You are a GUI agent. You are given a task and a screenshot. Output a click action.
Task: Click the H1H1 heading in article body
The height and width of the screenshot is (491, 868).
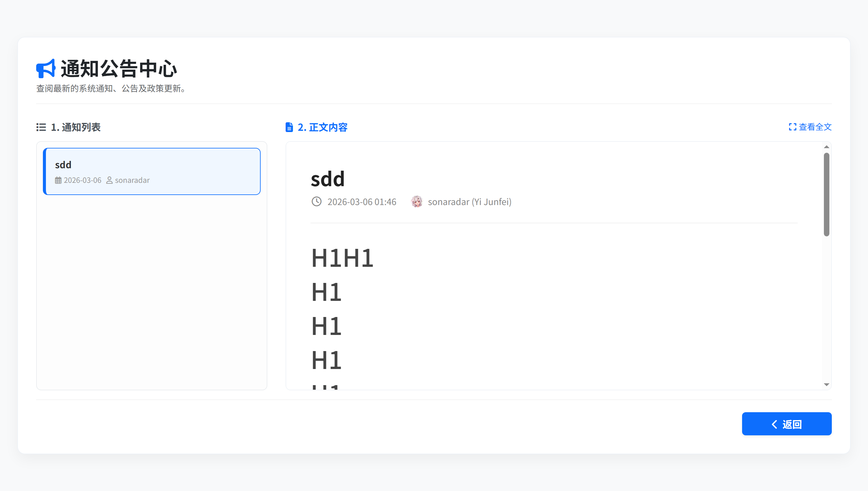pyautogui.click(x=342, y=258)
